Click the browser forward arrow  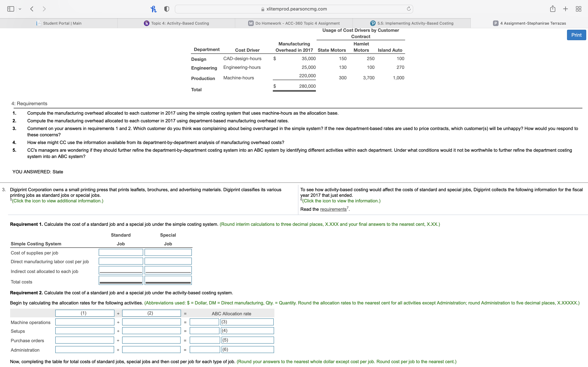point(44,9)
